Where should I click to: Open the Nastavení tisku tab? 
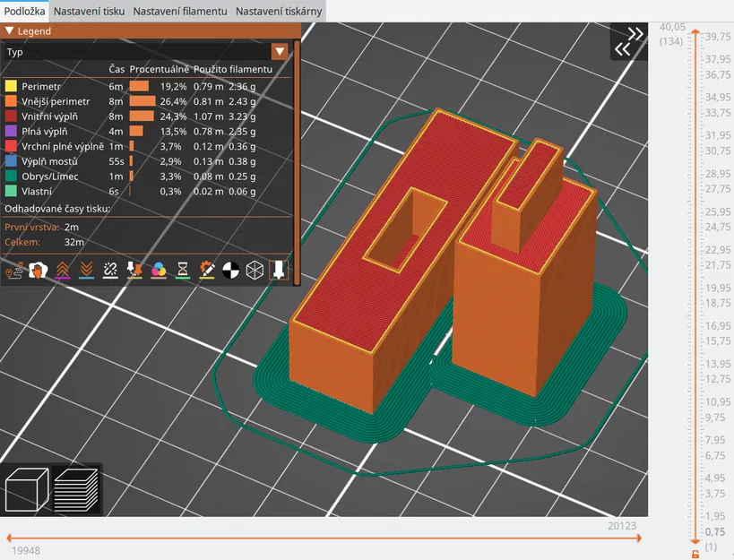(x=89, y=12)
